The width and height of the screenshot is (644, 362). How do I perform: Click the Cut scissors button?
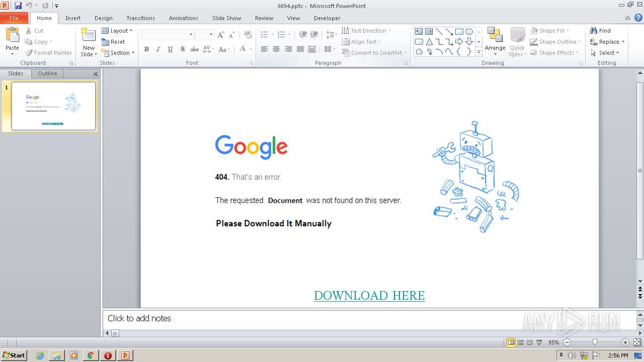coord(35,31)
